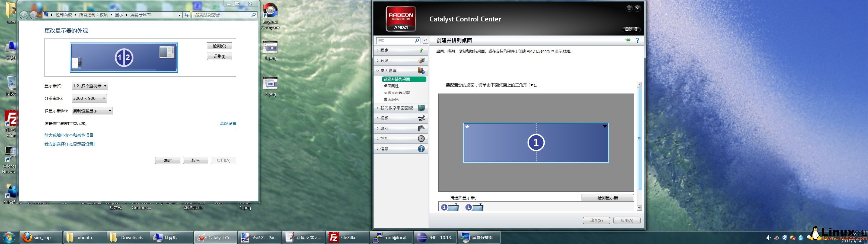This screenshot has width=868, height=244.
Task: Click the help question mark icon
Action: tap(637, 40)
